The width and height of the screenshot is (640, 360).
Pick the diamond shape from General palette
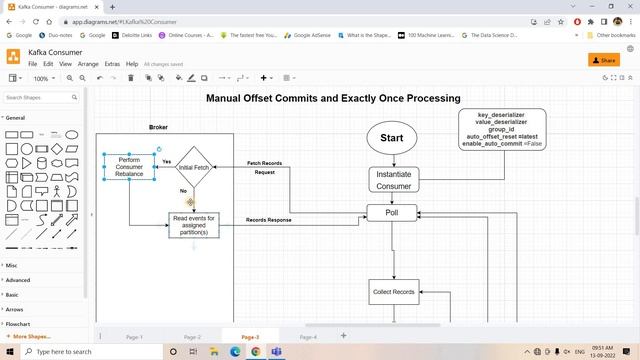(x=57, y=149)
